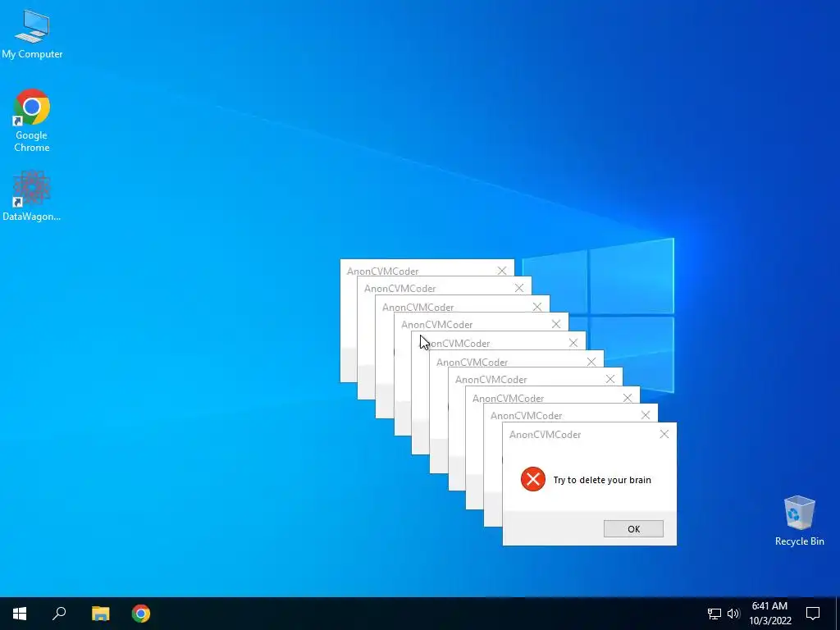This screenshot has width=840, height=630.
Task: Select the DataWagon desktop shortcut
Action: tap(32, 195)
